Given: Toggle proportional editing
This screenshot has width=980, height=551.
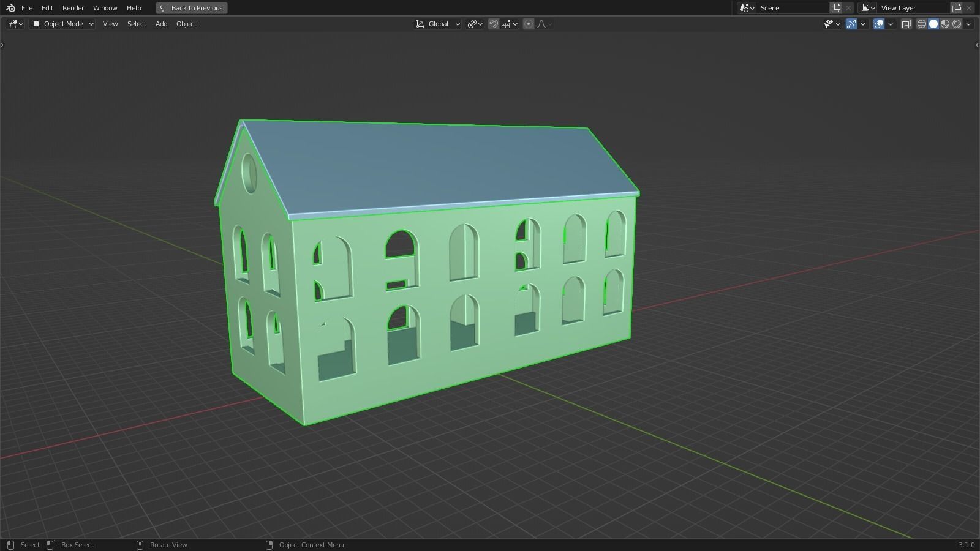Looking at the screenshot, I should (529, 24).
